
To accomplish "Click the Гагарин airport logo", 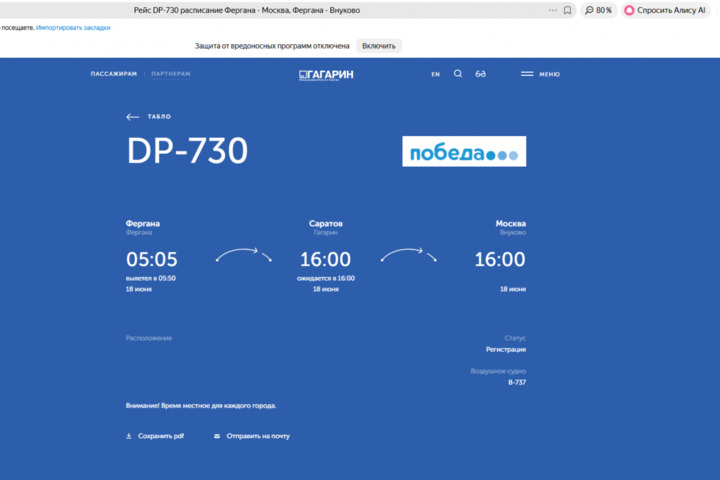I will click(x=326, y=75).
